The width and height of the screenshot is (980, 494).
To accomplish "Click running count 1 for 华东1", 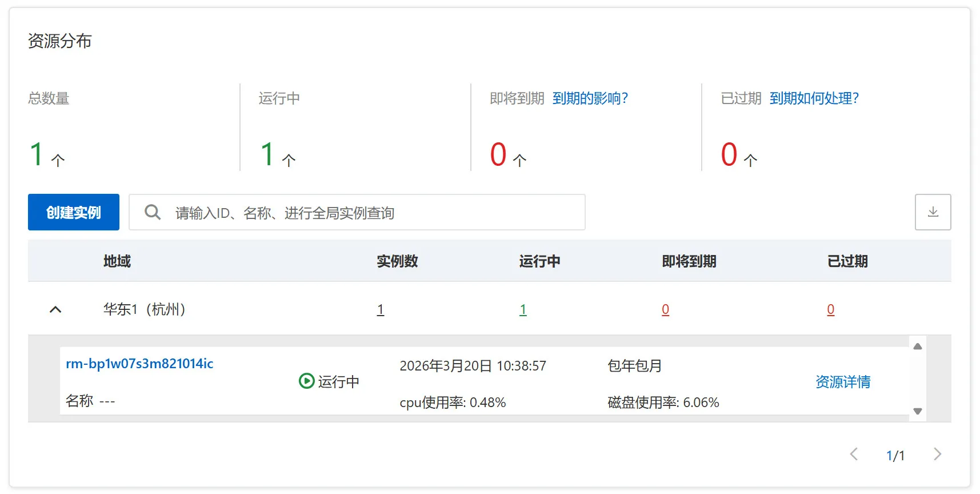I will (x=523, y=310).
